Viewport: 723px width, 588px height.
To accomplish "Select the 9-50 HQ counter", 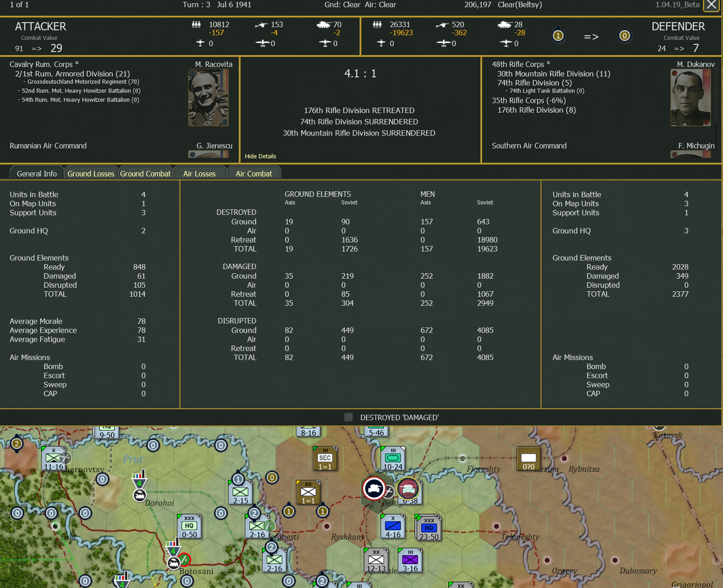I will coord(107,432).
